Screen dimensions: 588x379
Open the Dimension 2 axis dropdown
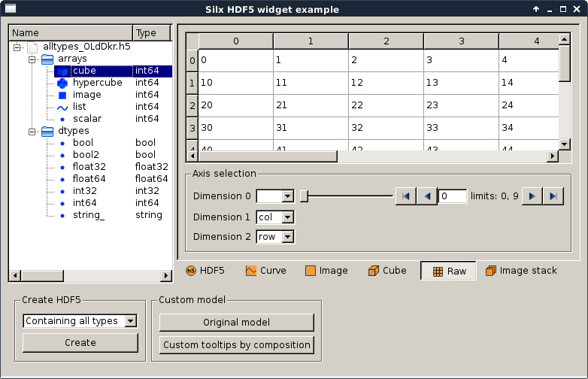point(275,237)
